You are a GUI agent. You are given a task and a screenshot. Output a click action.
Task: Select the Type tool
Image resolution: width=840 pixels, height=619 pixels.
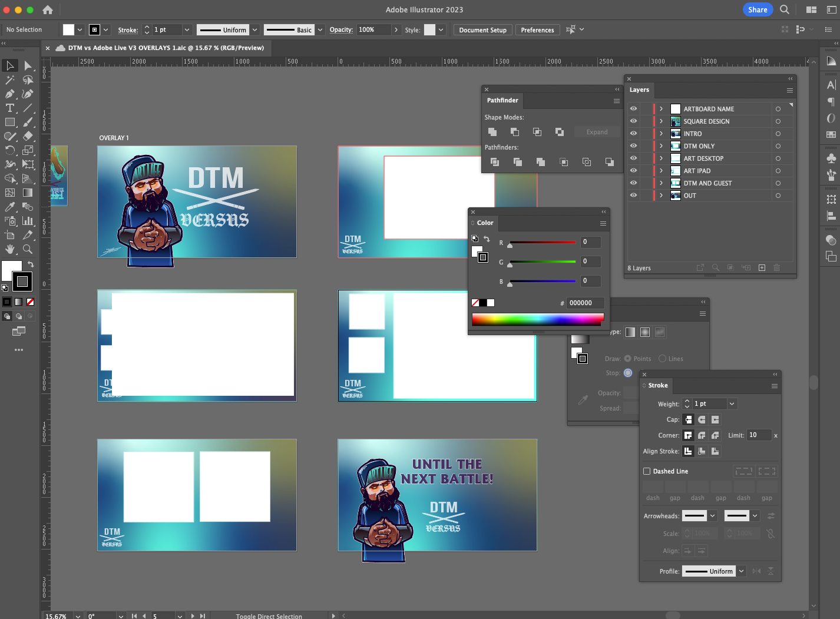(x=10, y=108)
